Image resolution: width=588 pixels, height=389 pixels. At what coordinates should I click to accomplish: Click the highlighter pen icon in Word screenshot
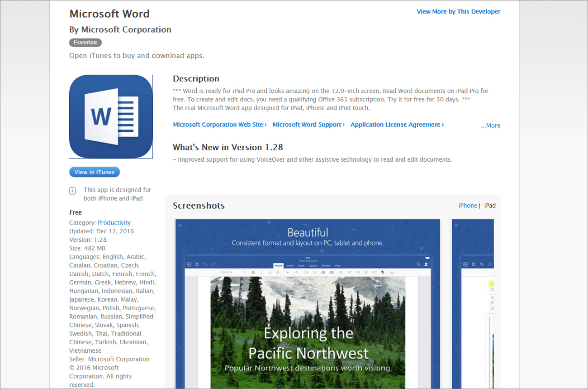click(288, 272)
